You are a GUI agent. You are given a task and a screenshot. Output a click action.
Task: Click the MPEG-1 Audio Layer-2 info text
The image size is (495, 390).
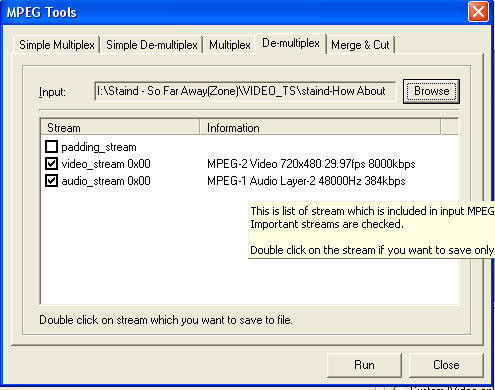[306, 181]
